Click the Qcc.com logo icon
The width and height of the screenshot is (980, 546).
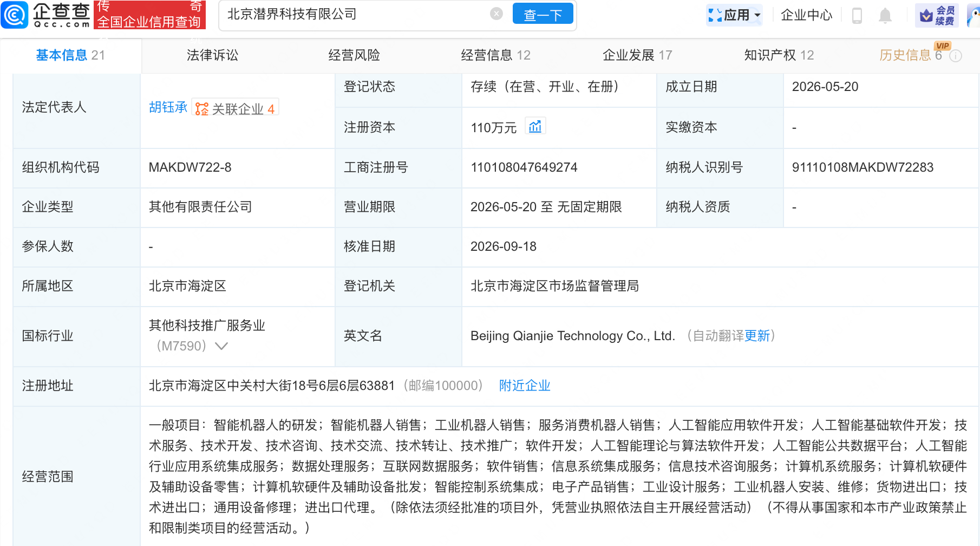point(15,15)
